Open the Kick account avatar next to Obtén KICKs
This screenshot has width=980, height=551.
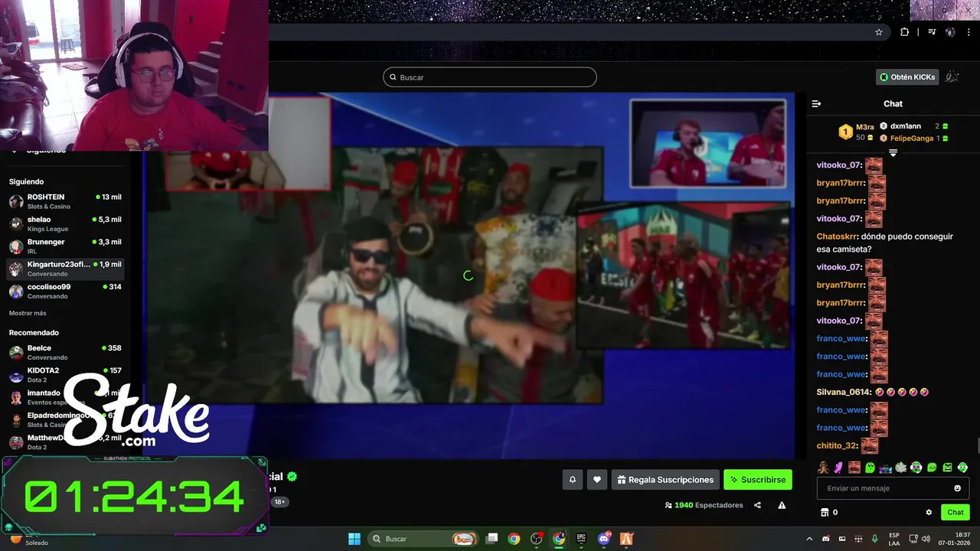tap(952, 77)
